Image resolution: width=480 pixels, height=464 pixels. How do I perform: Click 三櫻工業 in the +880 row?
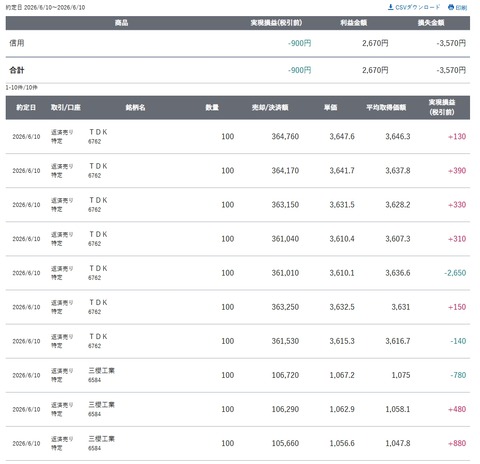click(102, 439)
